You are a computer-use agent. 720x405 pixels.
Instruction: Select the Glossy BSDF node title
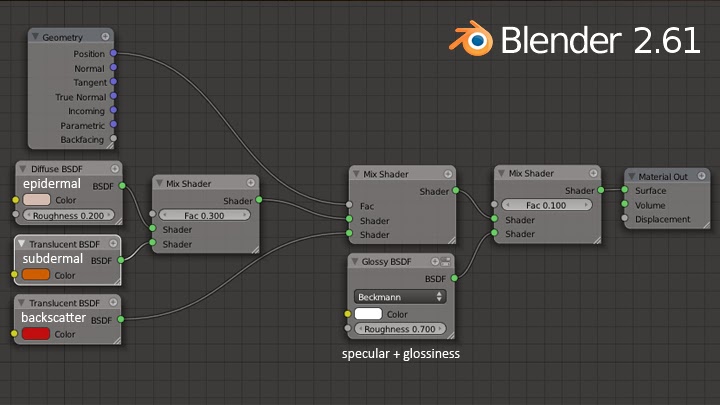pos(386,262)
